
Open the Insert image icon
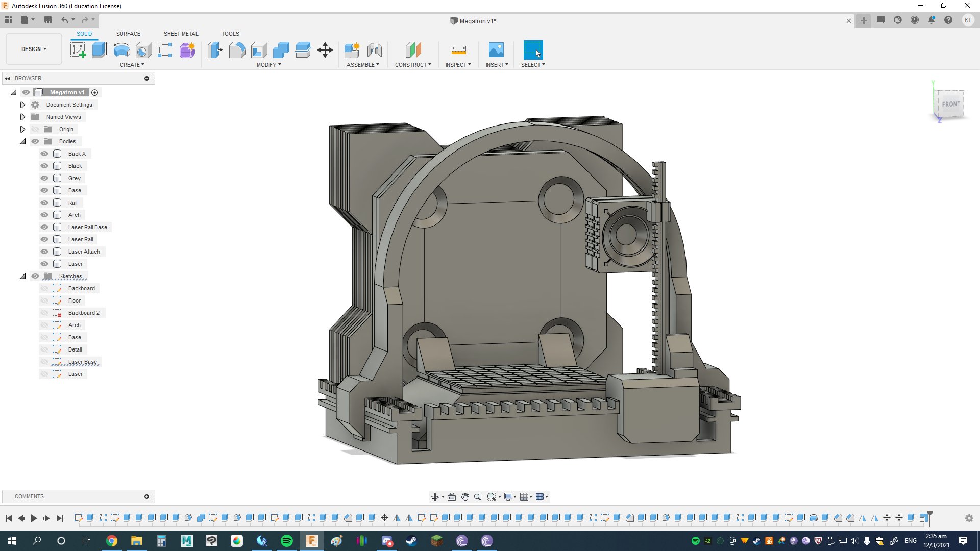tap(496, 50)
